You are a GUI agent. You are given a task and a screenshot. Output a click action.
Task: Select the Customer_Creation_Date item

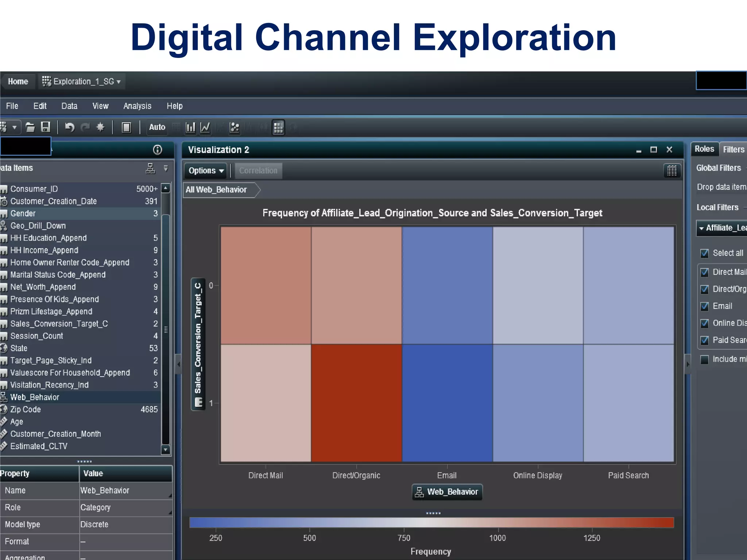point(80,201)
